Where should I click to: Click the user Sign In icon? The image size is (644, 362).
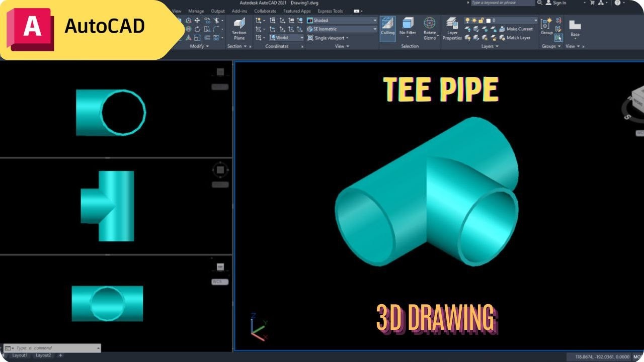(x=548, y=3)
